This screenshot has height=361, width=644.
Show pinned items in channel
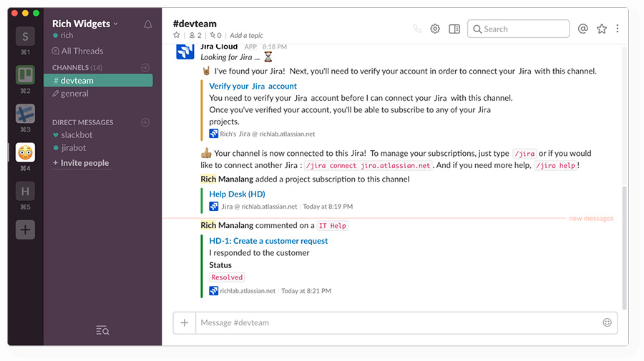pyautogui.click(x=215, y=35)
